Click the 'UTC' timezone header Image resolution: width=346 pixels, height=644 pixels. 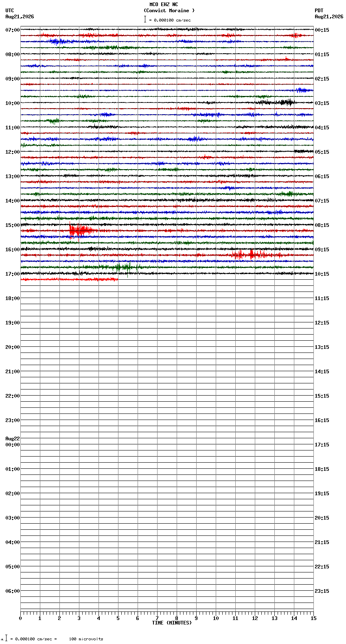tap(10, 11)
